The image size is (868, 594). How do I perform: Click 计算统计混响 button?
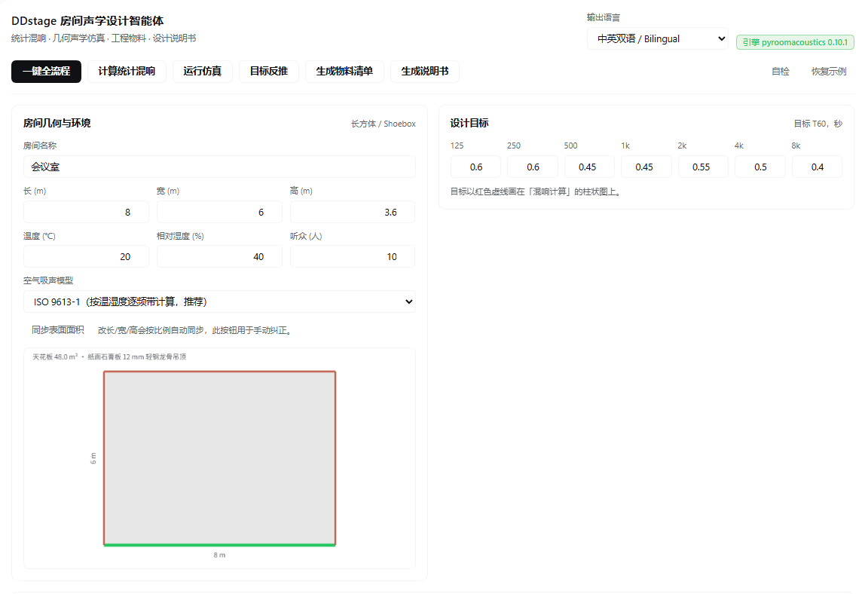point(127,72)
